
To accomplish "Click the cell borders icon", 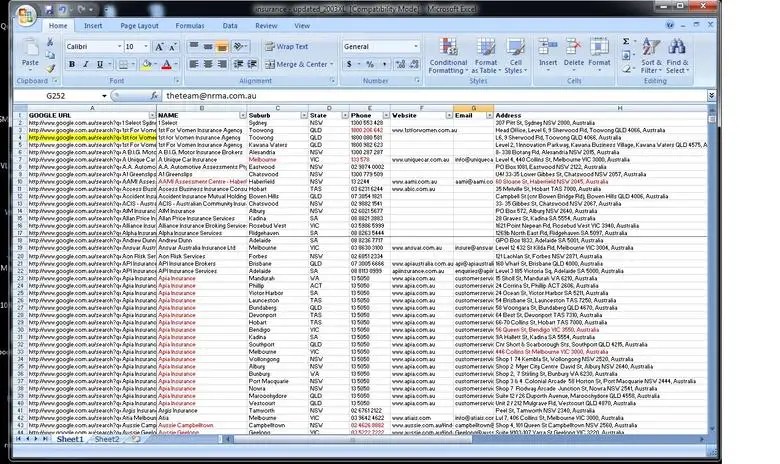I will pyautogui.click(x=123, y=64).
